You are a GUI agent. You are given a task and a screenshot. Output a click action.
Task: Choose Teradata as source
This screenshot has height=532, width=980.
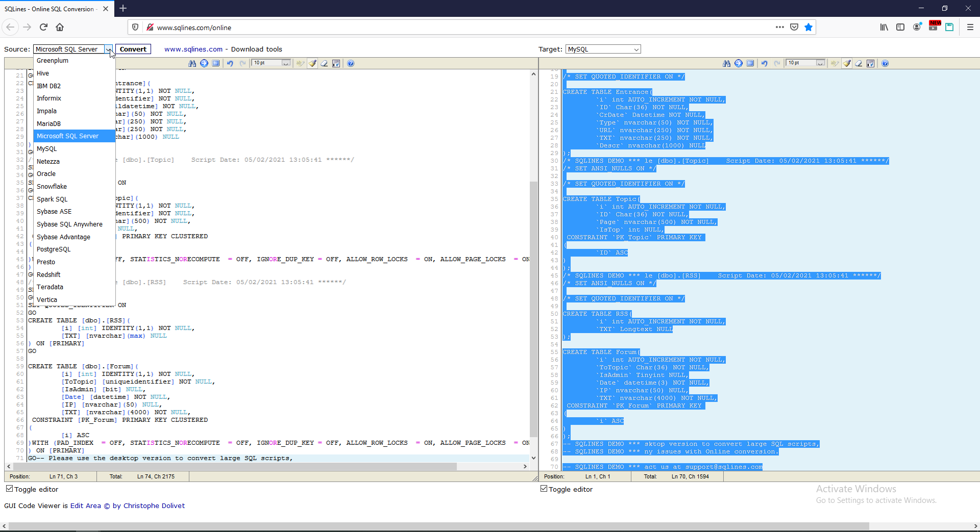(75, 287)
